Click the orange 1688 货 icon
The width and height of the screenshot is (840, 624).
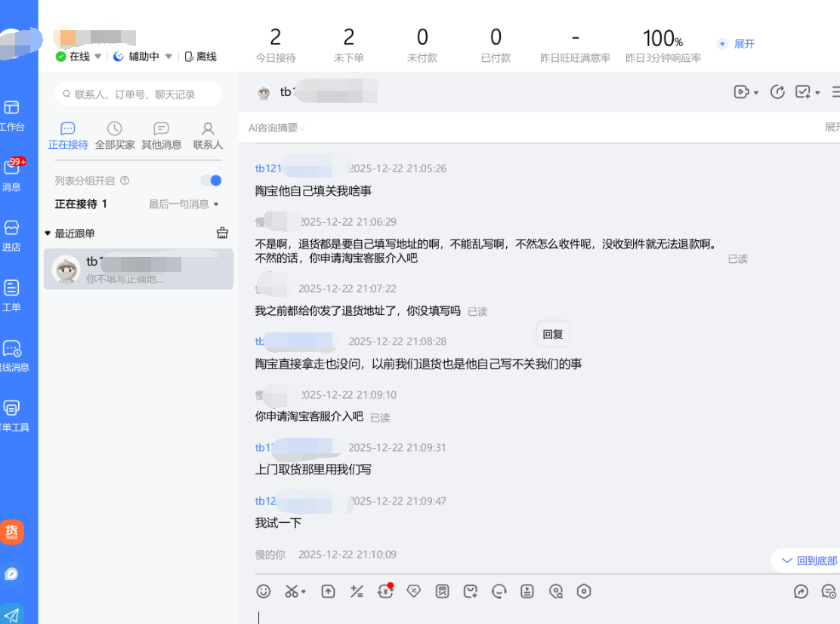pyautogui.click(x=12, y=532)
